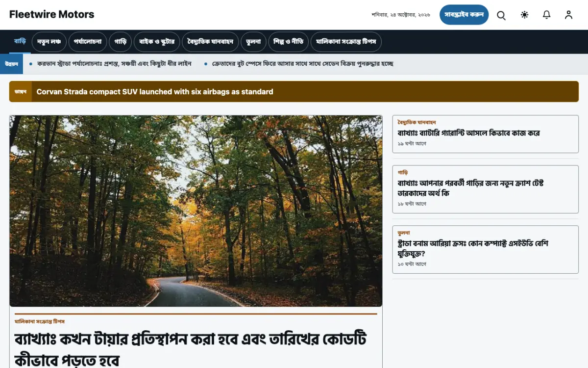Click বৈদ্যুতিক যানবাহন category label in sidebar card
Screen dimensions: 588x368
pyautogui.click(x=416, y=122)
